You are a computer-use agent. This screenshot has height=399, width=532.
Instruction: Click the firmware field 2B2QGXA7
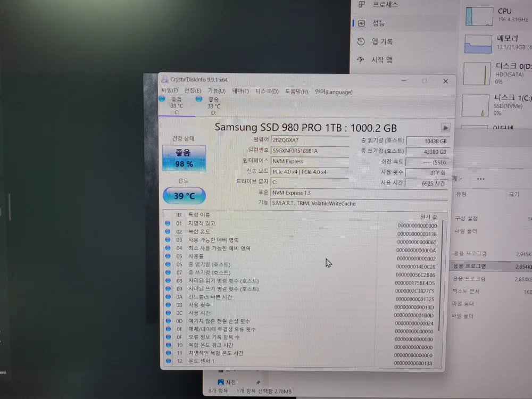(x=310, y=140)
